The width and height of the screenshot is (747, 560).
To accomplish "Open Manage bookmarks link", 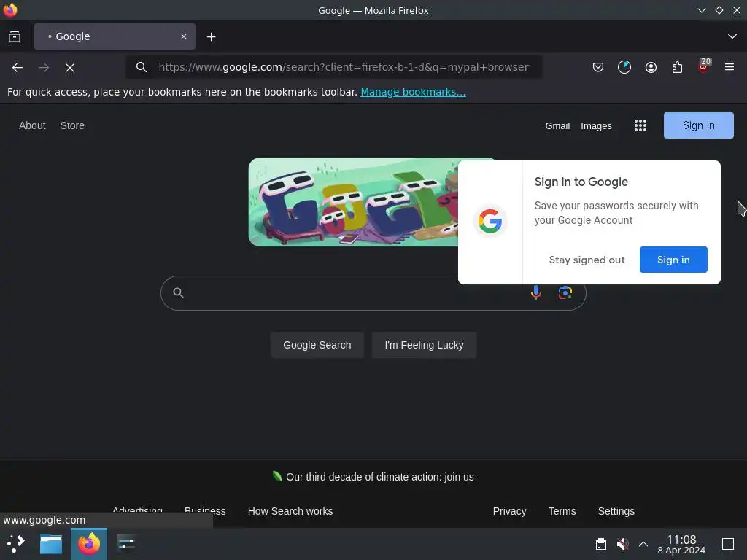I will click(x=413, y=92).
